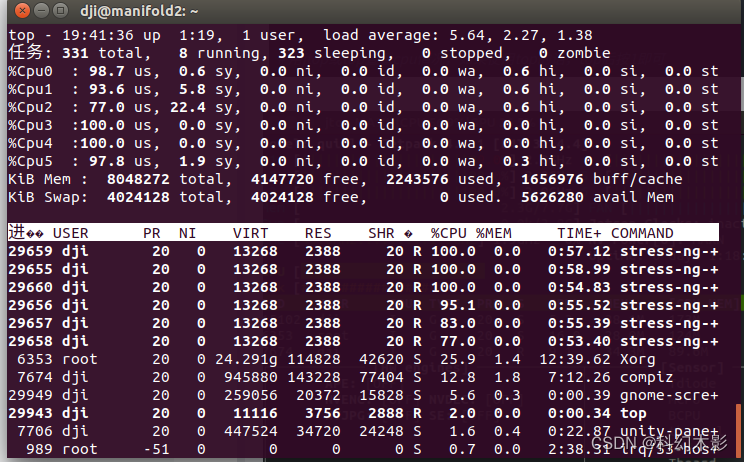Image resolution: width=744 pixels, height=462 pixels.
Task: Click KiB Swap 4024128 total value
Action: pyautogui.click(x=138, y=197)
